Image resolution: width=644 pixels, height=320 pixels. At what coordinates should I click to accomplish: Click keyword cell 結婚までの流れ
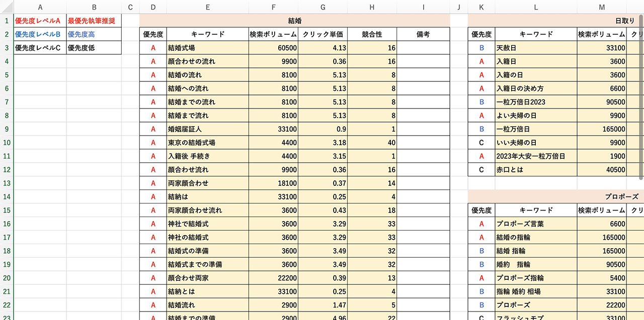click(208, 102)
